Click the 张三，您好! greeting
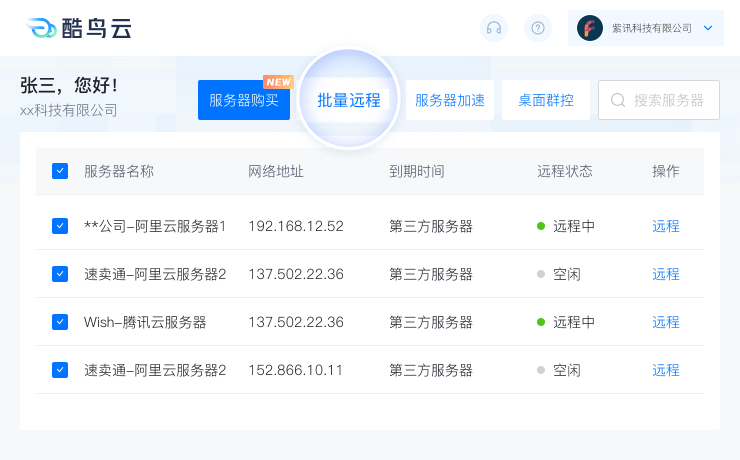The width and height of the screenshot is (740, 460). [69, 85]
